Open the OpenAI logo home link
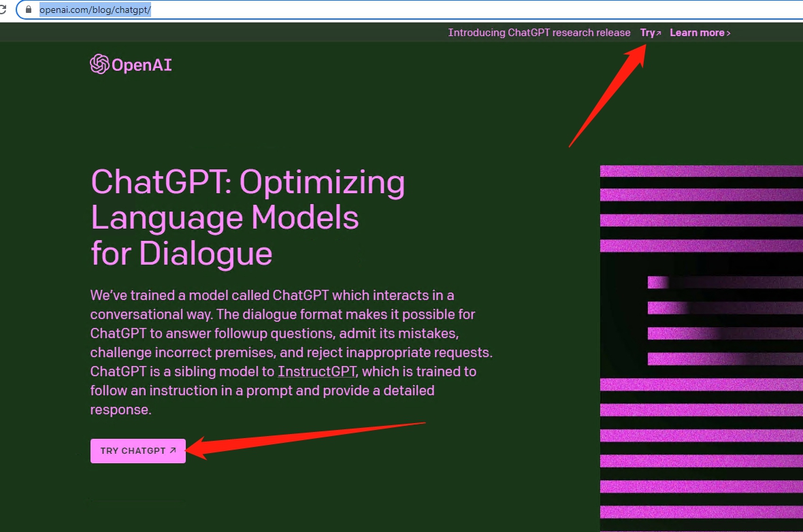This screenshot has width=803, height=532. coord(131,65)
